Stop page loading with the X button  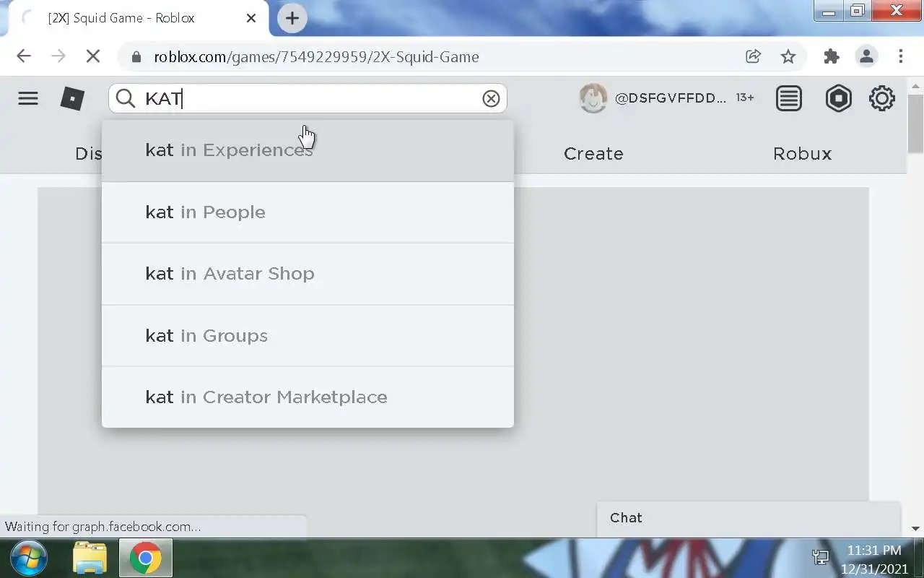coord(93,56)
